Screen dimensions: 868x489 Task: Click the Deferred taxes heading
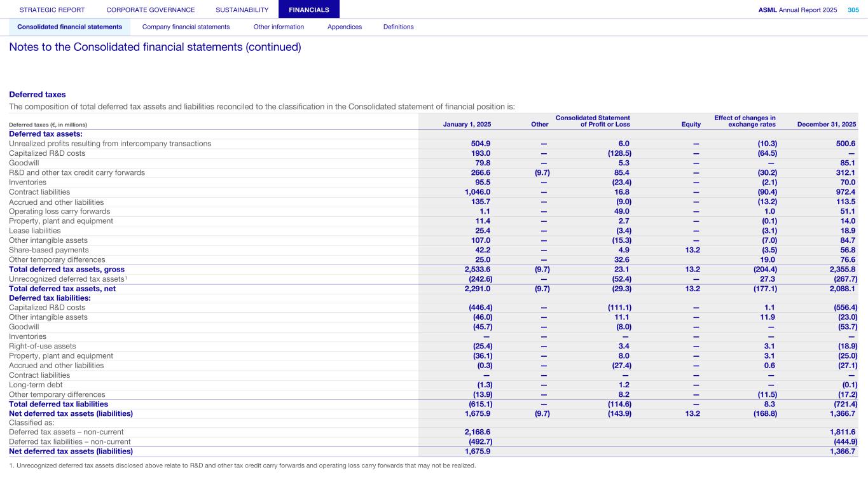click(x=38, y=94)
